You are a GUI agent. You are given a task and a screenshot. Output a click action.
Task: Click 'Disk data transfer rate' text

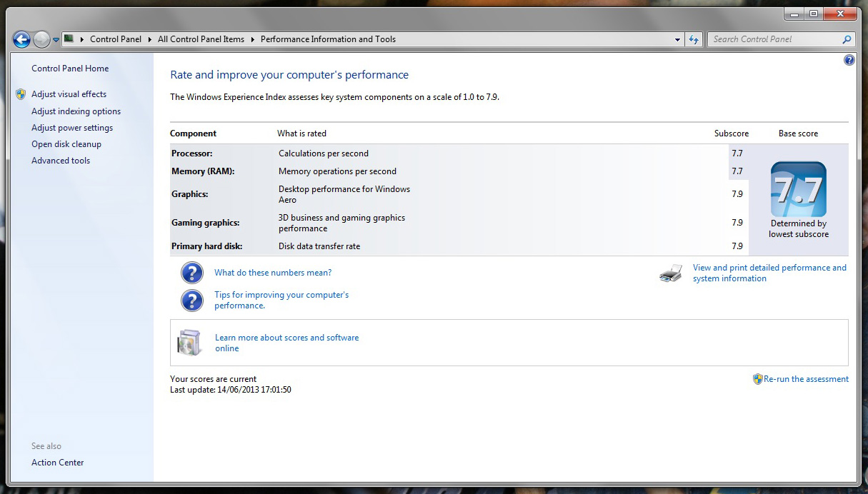pos(319,246)
